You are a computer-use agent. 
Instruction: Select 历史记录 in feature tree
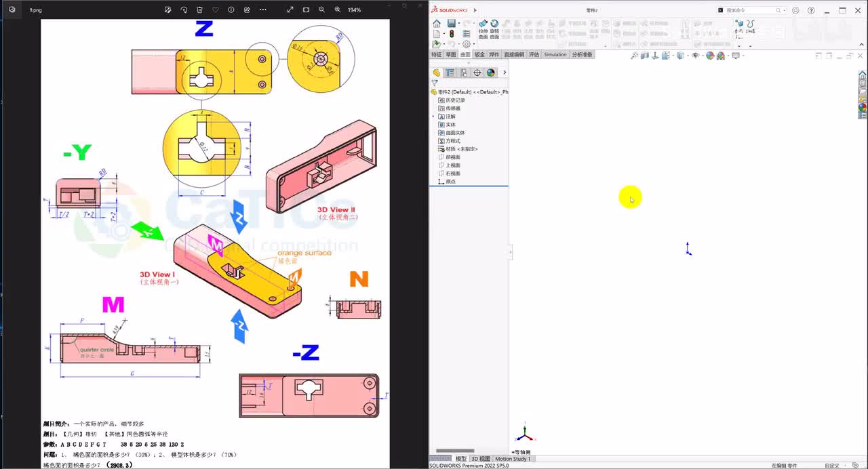pos(452,100)
